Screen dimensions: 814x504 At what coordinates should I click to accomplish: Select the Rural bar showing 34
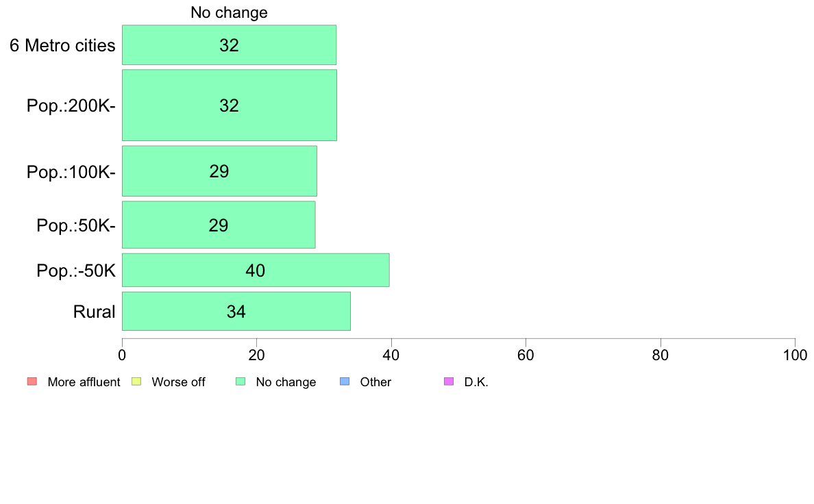pos(236,312)
